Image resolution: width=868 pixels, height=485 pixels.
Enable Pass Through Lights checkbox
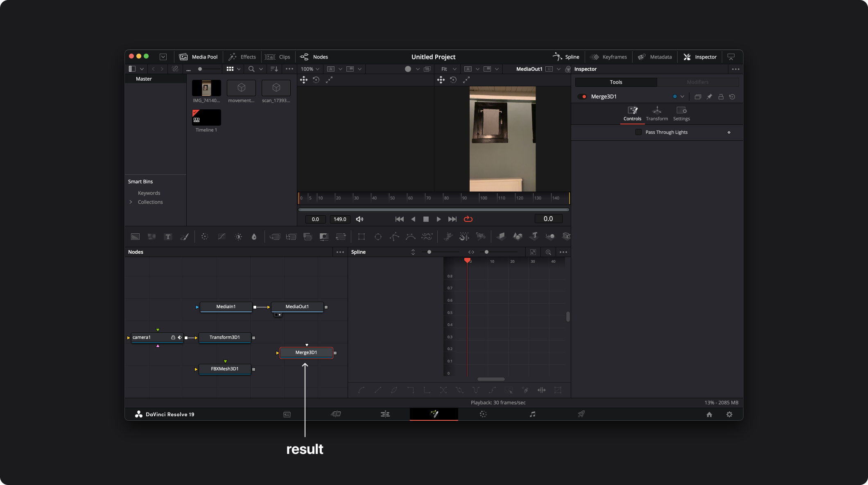[x=638, y=132]
